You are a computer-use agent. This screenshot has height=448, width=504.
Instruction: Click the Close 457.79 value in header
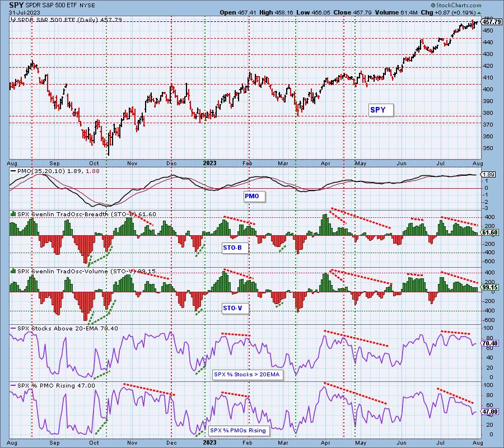coord(353,12)
